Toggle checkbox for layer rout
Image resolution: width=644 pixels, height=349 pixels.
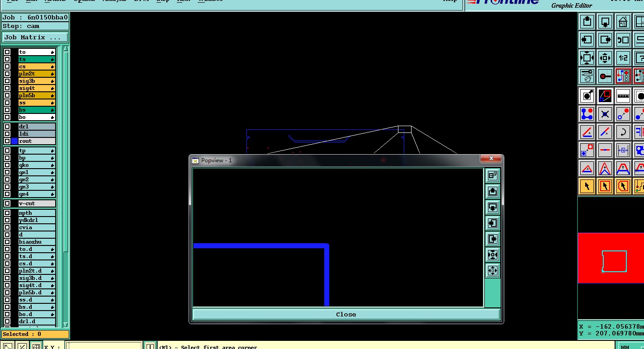click(x=7, y=141)
